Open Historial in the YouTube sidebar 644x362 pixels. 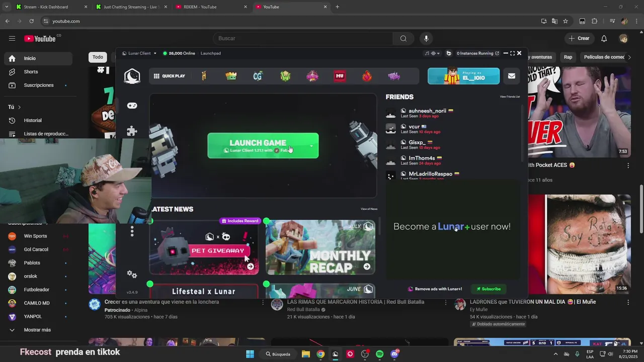[x=37, y=121]
